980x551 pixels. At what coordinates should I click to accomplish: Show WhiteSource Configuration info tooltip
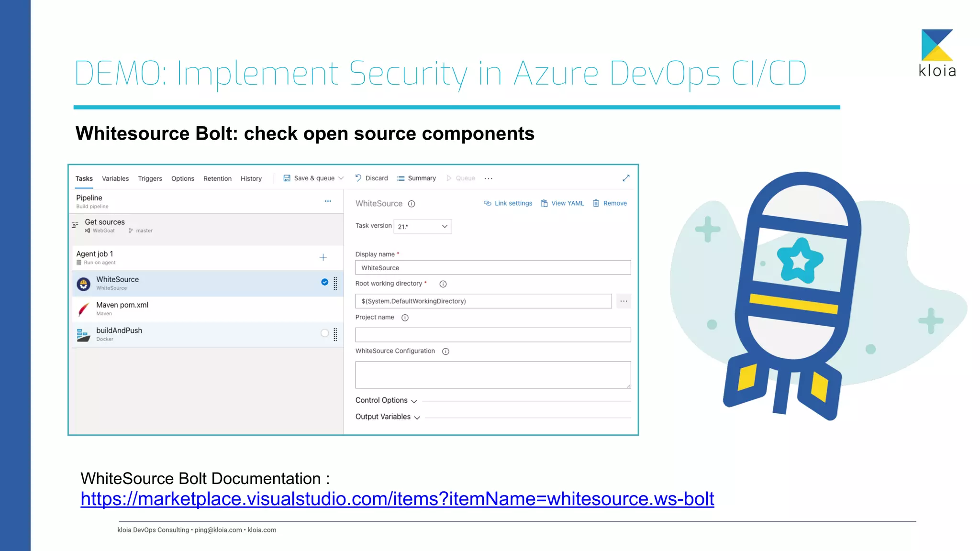click(445, 352)
